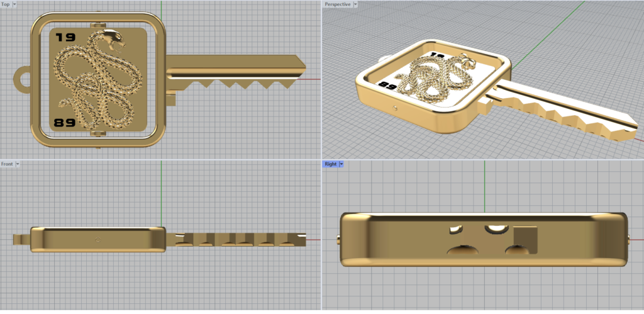The width and height of the screenshot is (644, 314).
Task: Click the Top viewport title label
Action: coord(6,4)
